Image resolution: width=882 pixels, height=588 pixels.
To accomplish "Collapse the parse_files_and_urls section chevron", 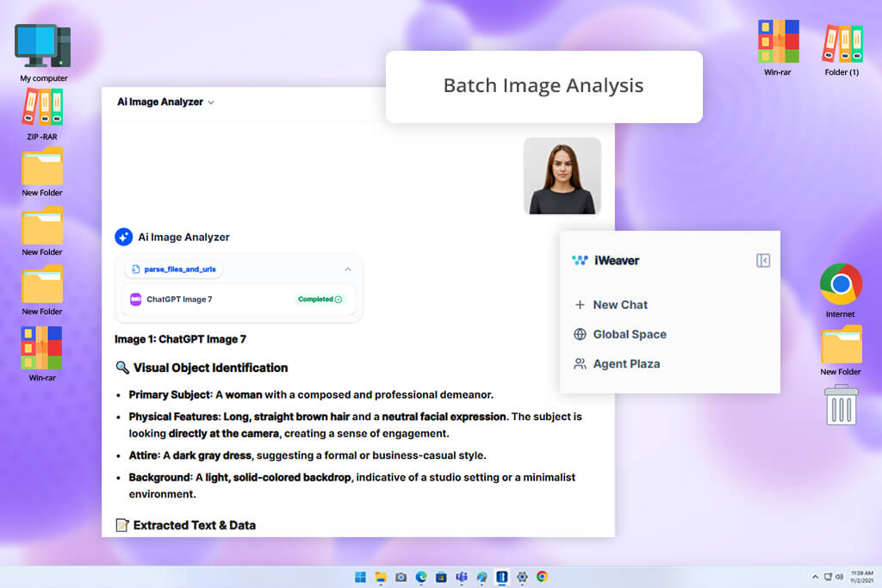I will (348, 269).
